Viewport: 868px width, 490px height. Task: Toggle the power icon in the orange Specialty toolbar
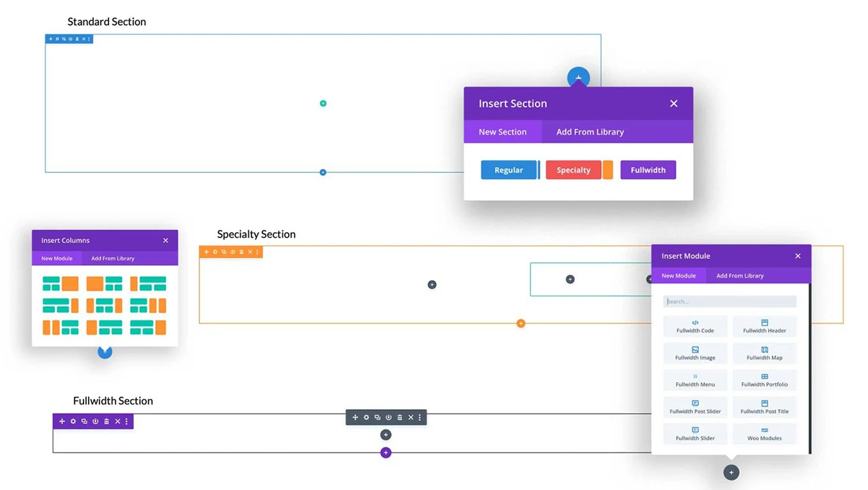[233, 252]
